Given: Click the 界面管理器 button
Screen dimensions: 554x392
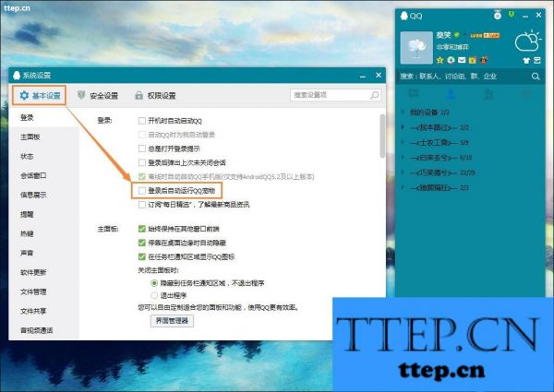Looking at the screenshot, I should point(172,321).
